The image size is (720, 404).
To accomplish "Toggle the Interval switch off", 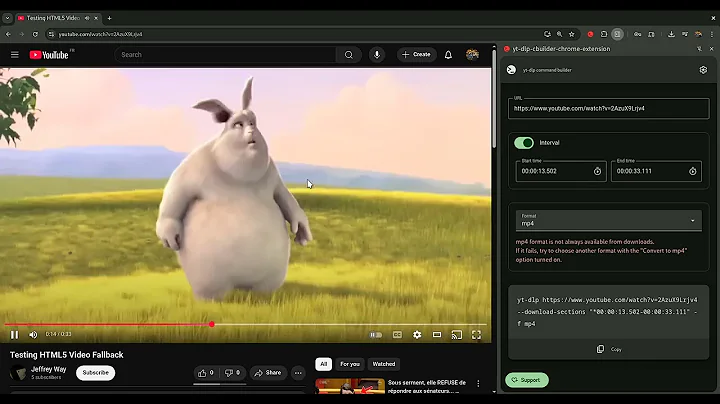I will click(x=524, y=143).
